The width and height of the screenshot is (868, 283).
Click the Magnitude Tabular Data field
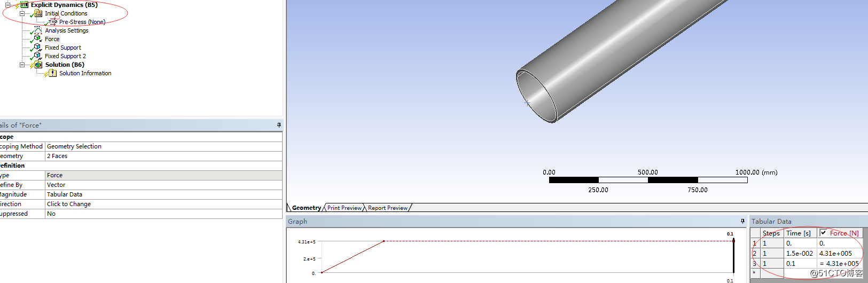coord(163,194)
